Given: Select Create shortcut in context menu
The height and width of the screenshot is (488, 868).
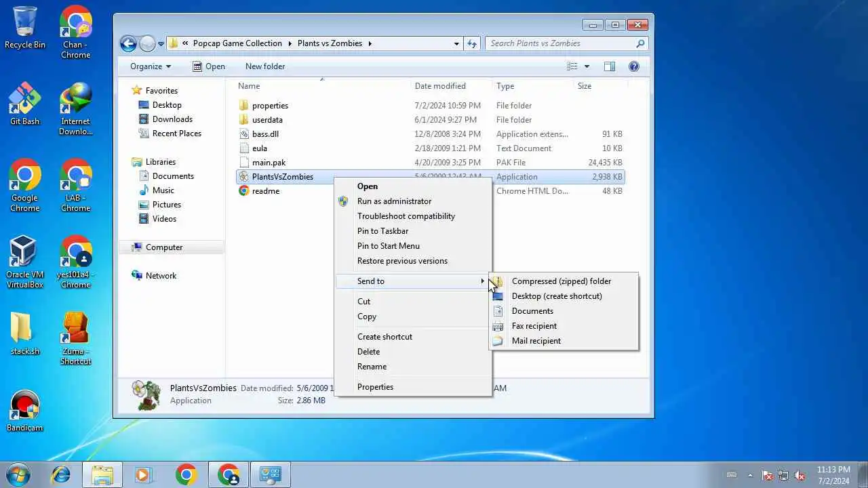Looking at the screenshot, I should pyautogui.click(x=413, y=337).
